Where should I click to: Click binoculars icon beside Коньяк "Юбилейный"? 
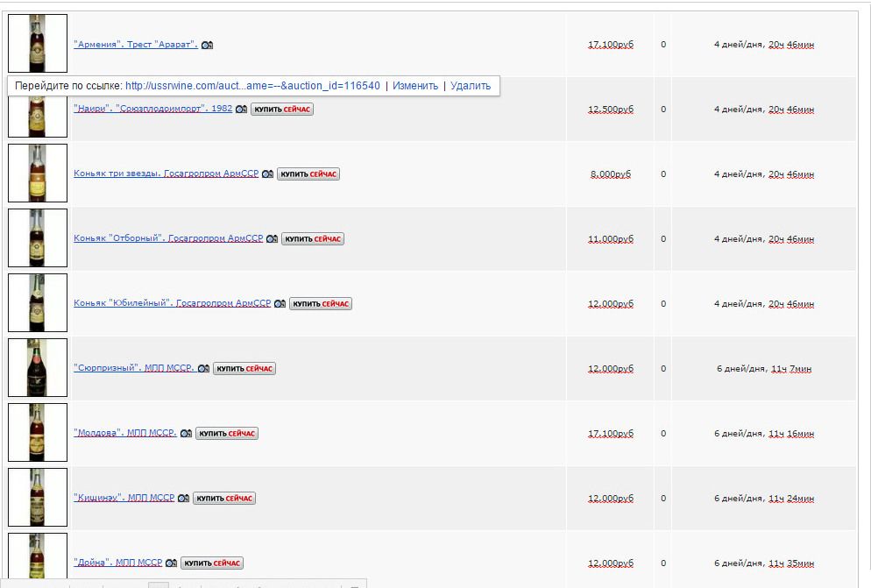280,304
